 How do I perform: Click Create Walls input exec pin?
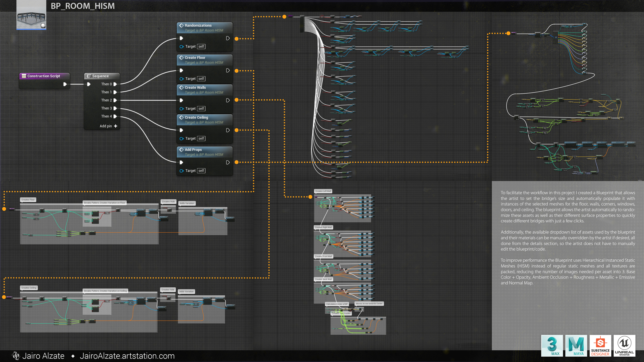[x=181, y=100]
